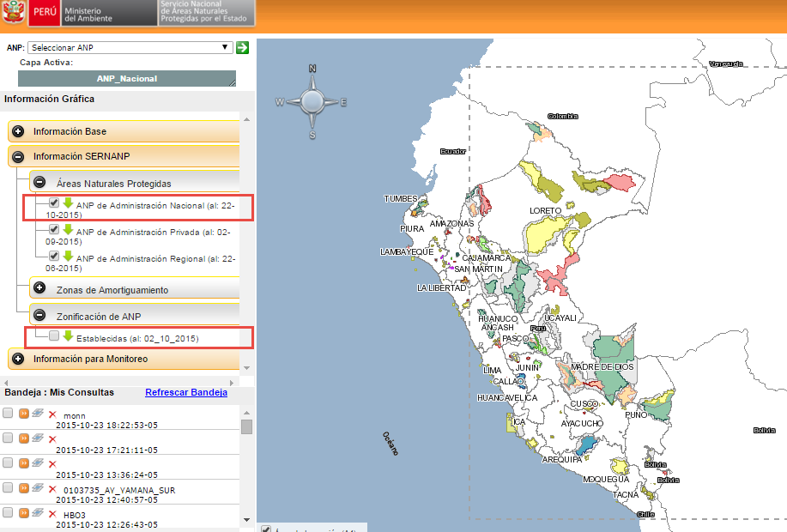Viewport: 787px width, 532px height.
Task: Download the Establecidas zonification layer
Action: pyautogui.click(x=68, y=336)
